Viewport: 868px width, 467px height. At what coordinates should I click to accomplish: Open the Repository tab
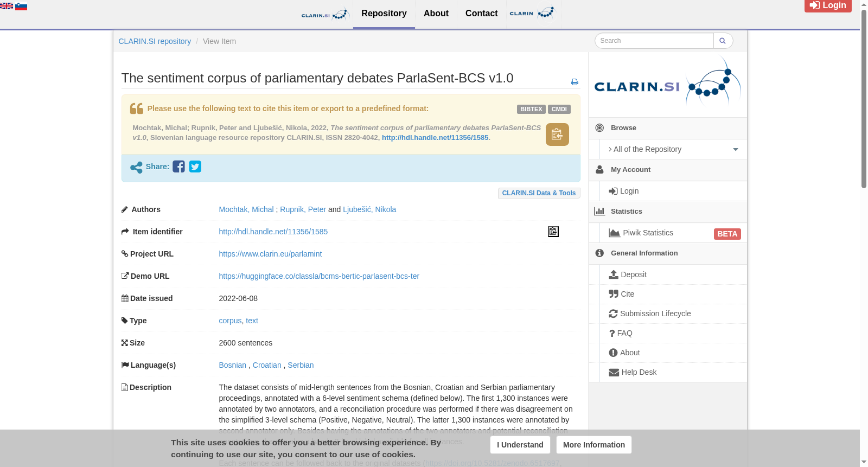coord(384,14)
